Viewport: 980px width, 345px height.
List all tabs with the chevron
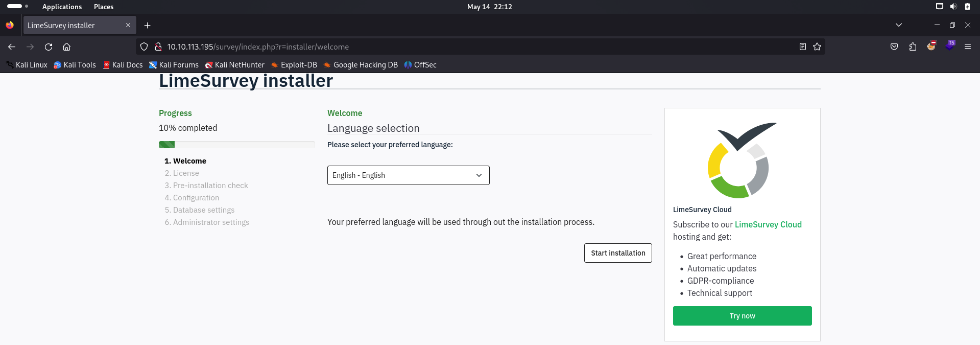click(899, 25)
